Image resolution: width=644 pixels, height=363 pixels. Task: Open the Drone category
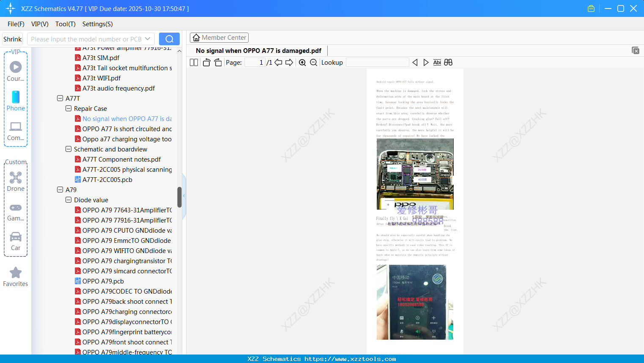16,181
